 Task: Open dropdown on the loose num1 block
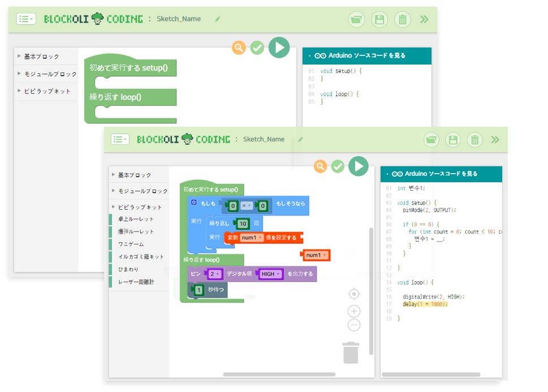coord(316,255)
